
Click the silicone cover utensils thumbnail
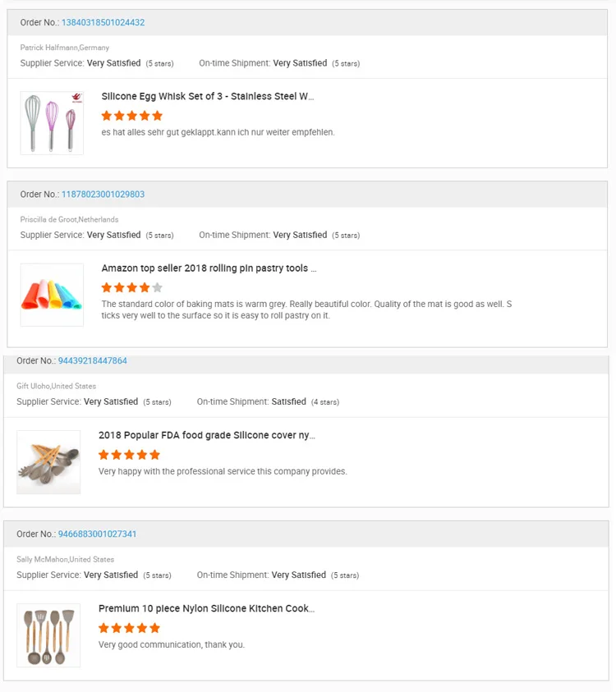[48, 462]
